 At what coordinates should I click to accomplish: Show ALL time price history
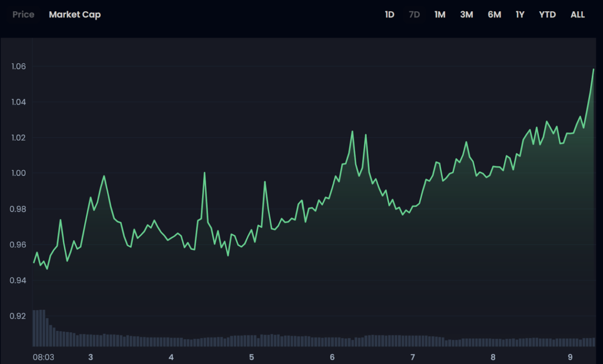(578, 15)
